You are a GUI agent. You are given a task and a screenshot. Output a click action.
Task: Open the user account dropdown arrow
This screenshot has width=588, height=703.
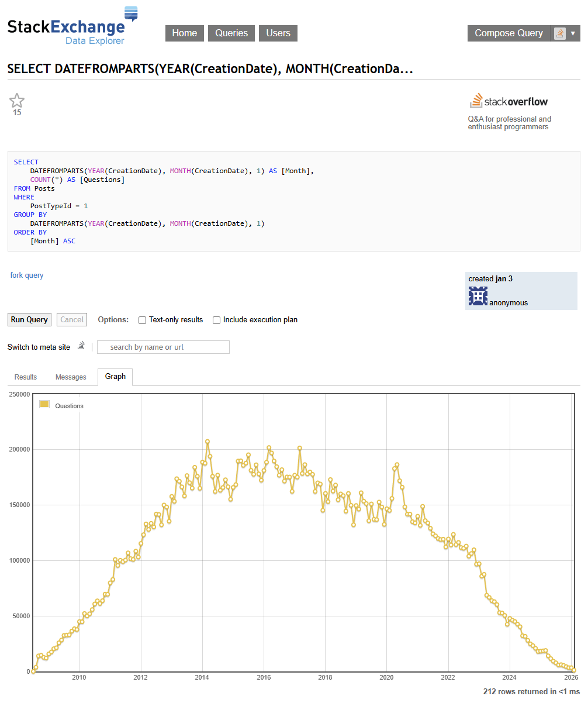[573, 33]
